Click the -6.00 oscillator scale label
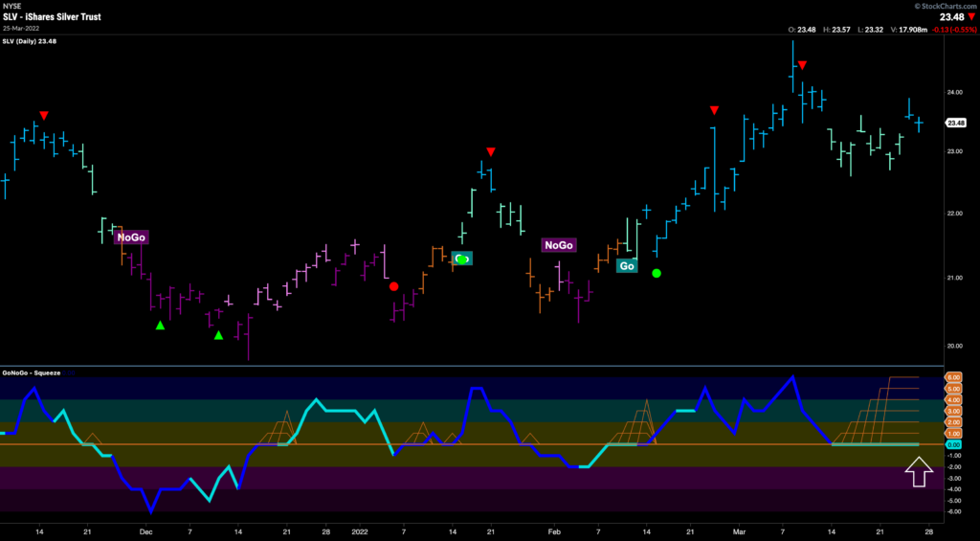The height and width of the screenshot is (541, 980). (x=954, y=512)
